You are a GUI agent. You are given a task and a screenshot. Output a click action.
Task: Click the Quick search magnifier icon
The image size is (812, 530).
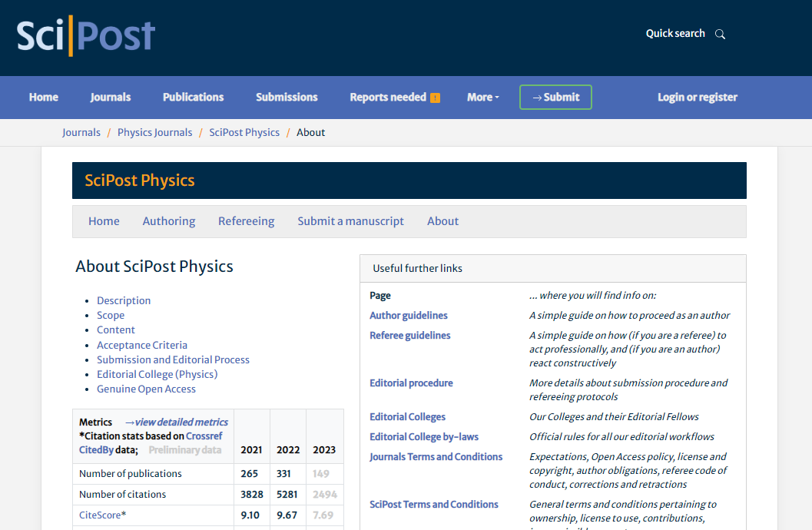click(x=720, y=34)
